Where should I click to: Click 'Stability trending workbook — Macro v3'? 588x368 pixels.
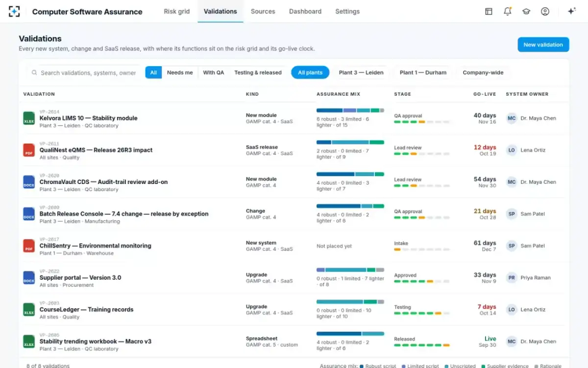(96, 342)
